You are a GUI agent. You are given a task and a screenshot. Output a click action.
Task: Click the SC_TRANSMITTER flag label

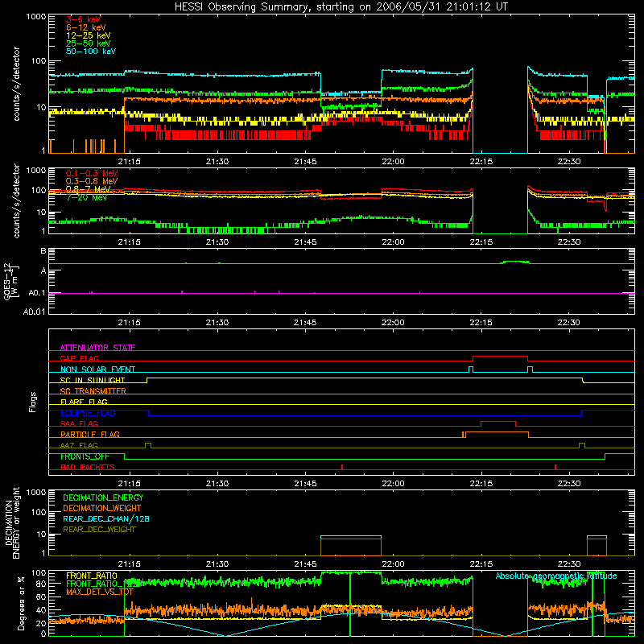(93, 391)
